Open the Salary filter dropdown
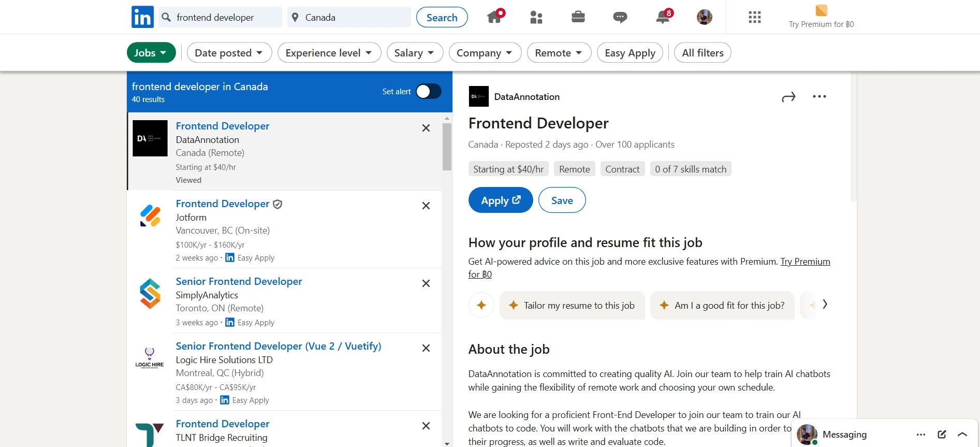The image size is (980, 447). tap(415, 53)
